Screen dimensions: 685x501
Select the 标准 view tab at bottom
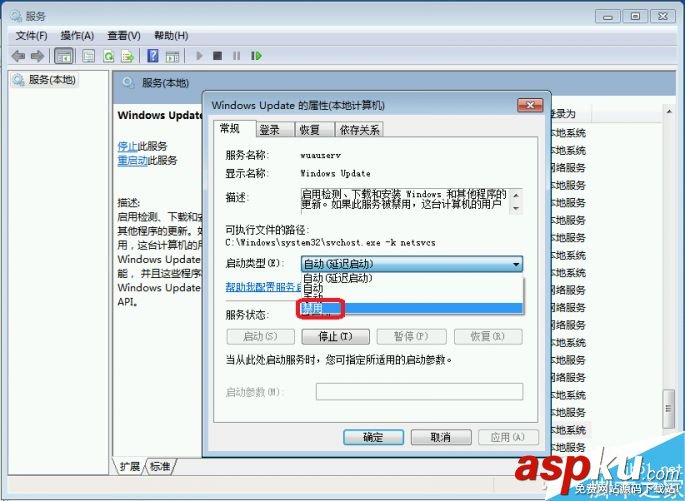pos(160,466)
